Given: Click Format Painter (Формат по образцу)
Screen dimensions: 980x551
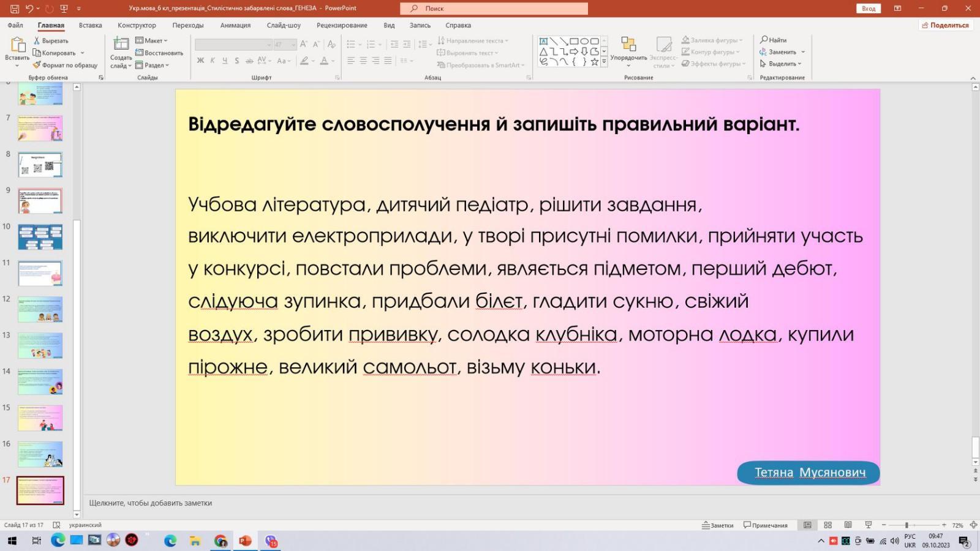Looking at the screenshot, I should 66,65.
